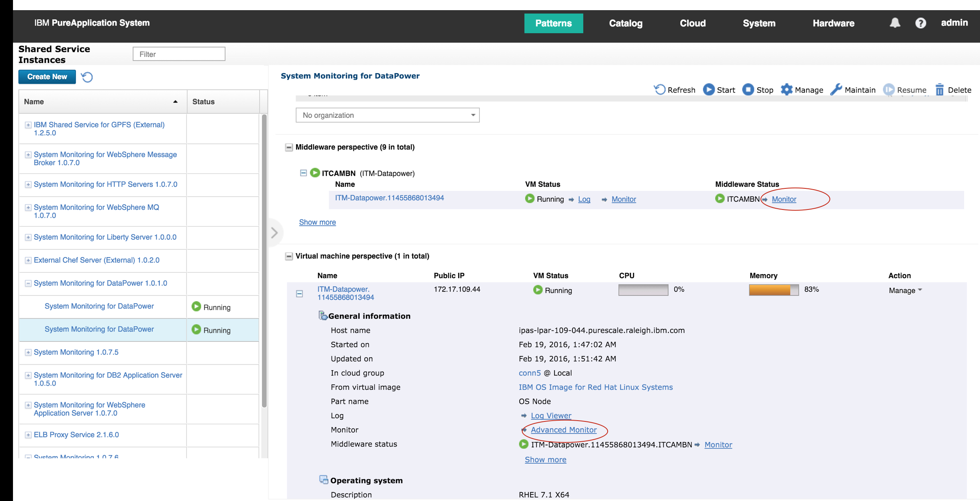Expand System Monitoring for DB2 Application Server node
Screen dimensions: 980x501
click(28, 376)
